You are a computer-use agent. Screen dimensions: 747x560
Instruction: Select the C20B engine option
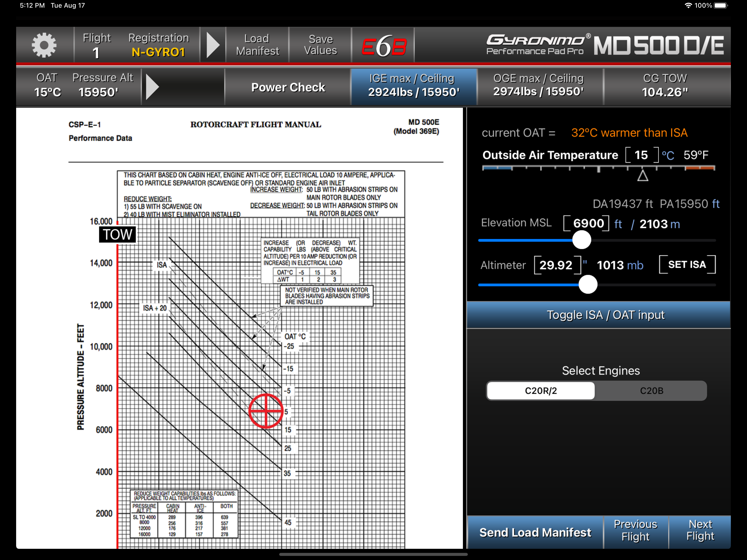click(x=651, y=391)
